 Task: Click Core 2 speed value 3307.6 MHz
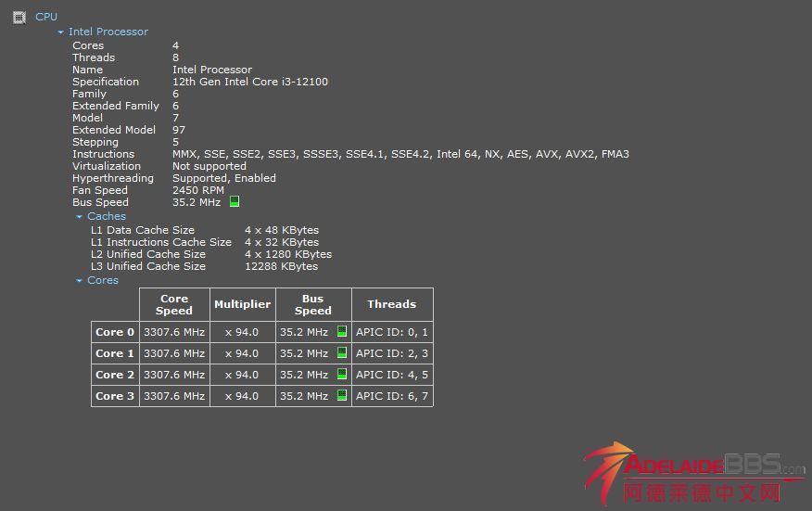tap(174, 375)
